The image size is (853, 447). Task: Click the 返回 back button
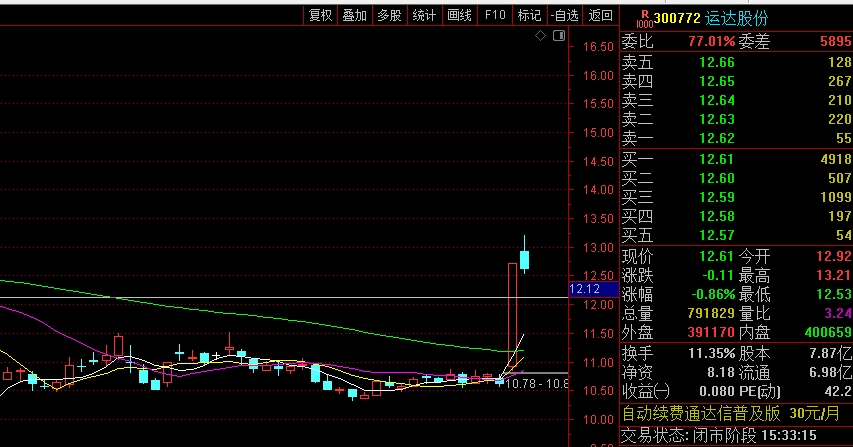[601, 15]
